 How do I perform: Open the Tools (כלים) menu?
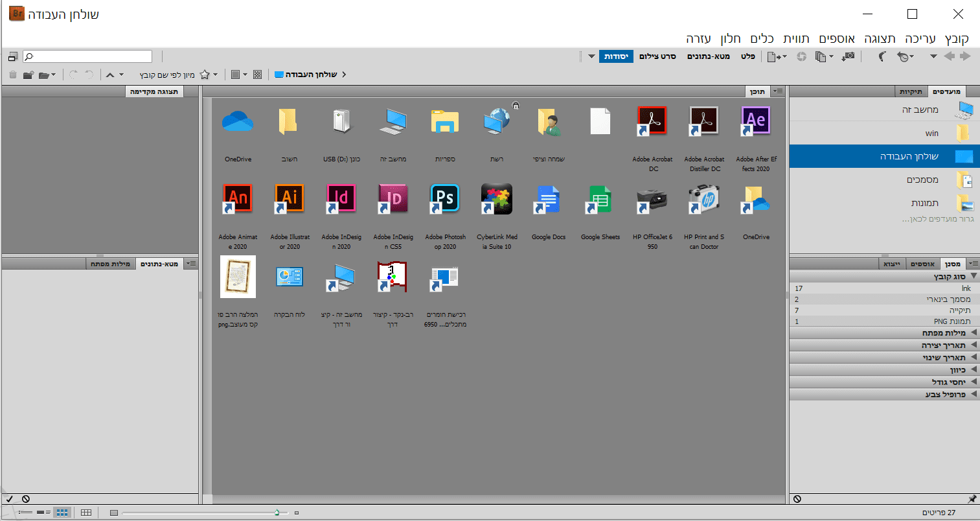click(762, 39)
